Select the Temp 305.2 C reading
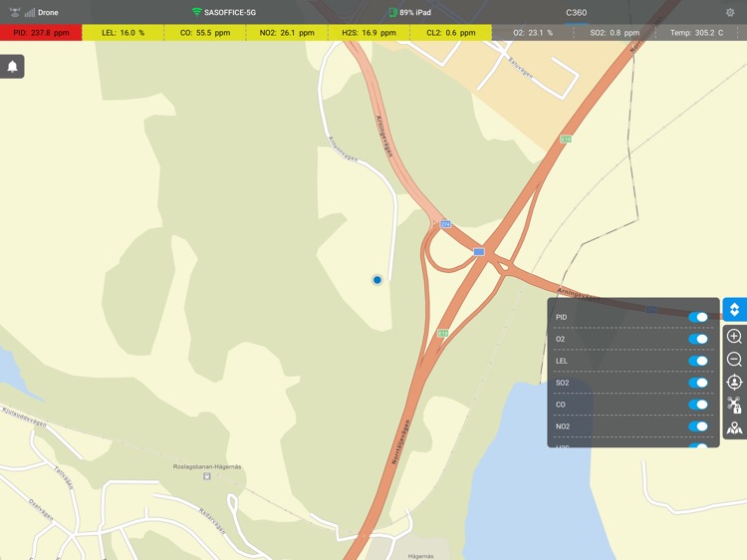 tap(696, 33)
